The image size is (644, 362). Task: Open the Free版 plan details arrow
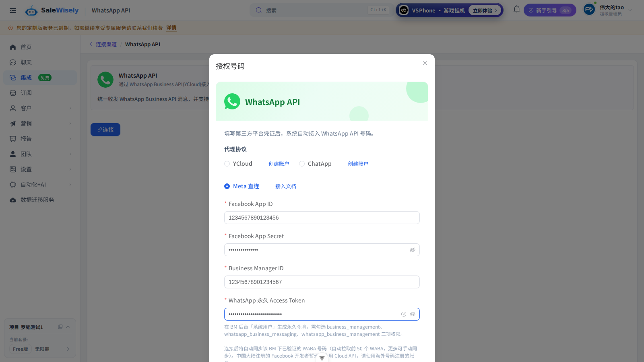pos(68,349)
